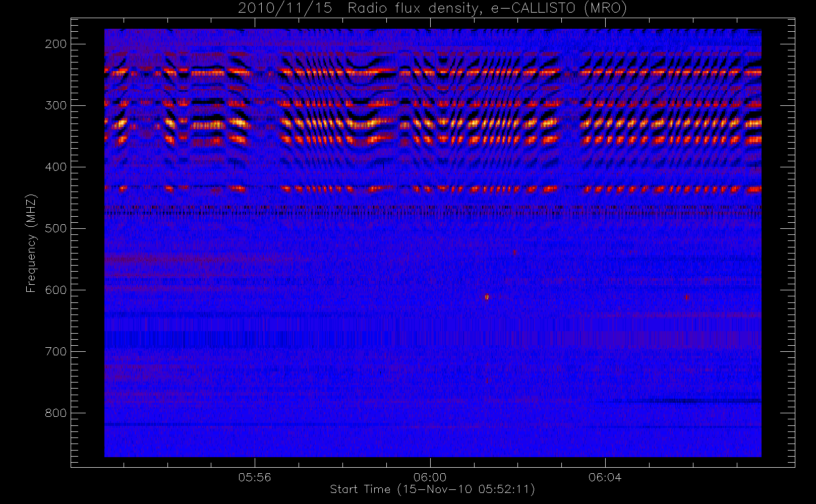Select the 'Frequency (MHz)' axis label
Image resolution: width=816 pixels, height=504 pixels.
(31, 243)
